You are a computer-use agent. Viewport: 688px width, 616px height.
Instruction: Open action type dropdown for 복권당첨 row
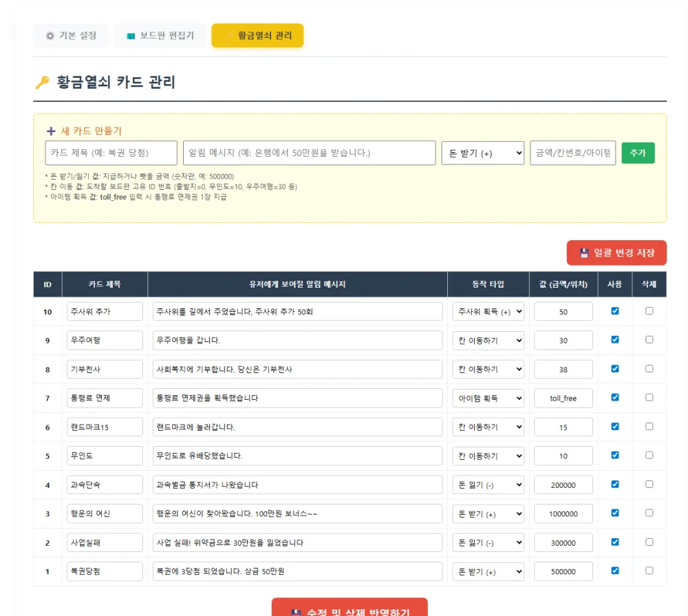[488, 572]
